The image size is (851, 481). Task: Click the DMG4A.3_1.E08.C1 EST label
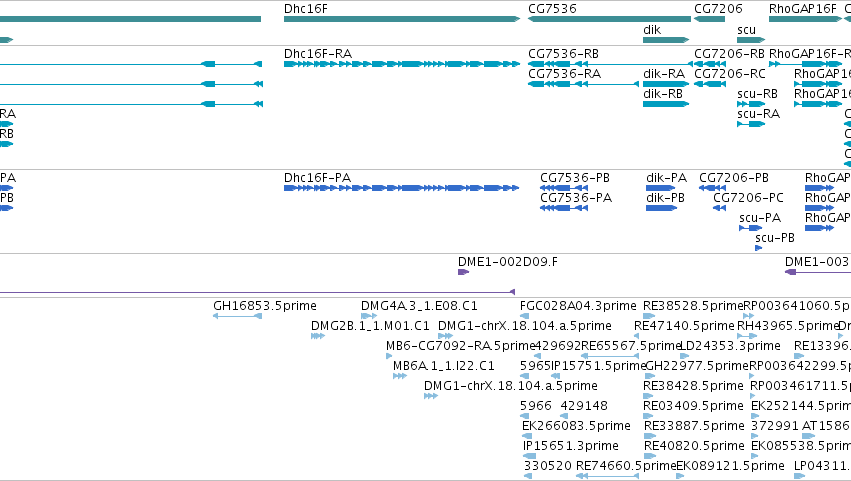click(419, 306)
